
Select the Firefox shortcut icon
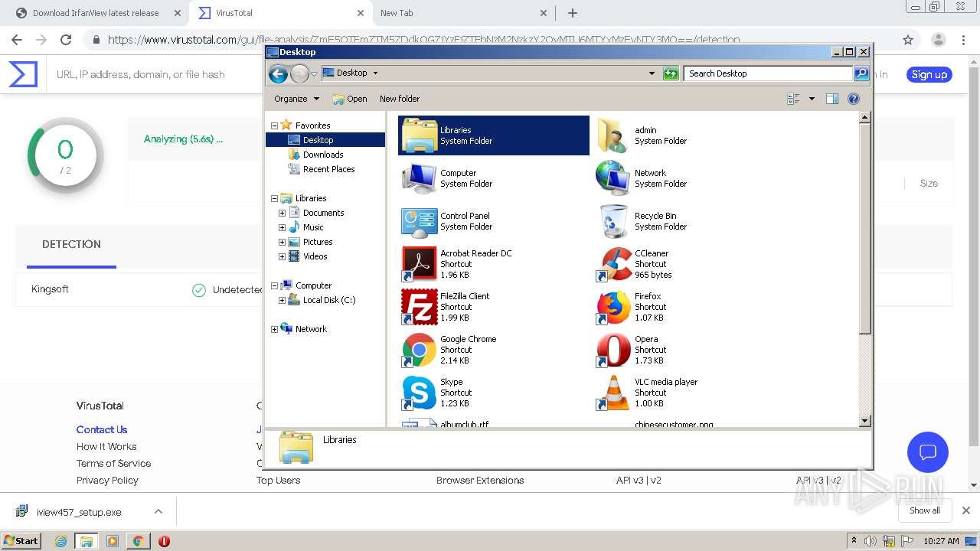[x=613, y=307]
